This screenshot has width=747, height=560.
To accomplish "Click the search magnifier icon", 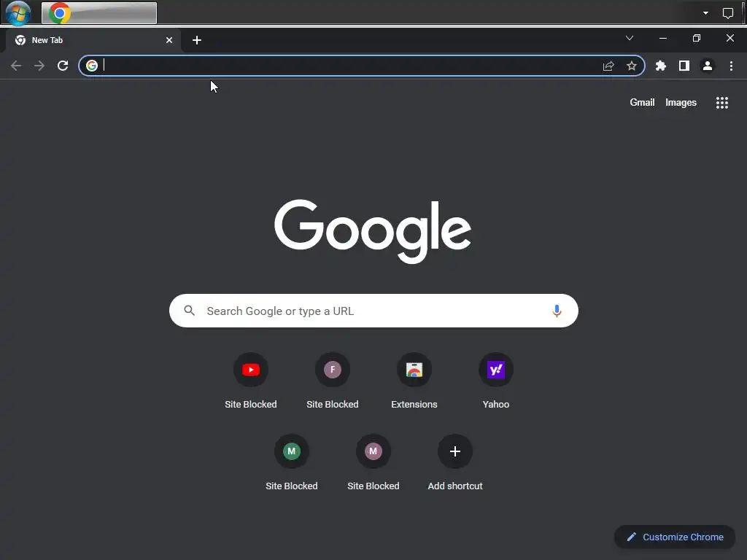I will [190, 311].
